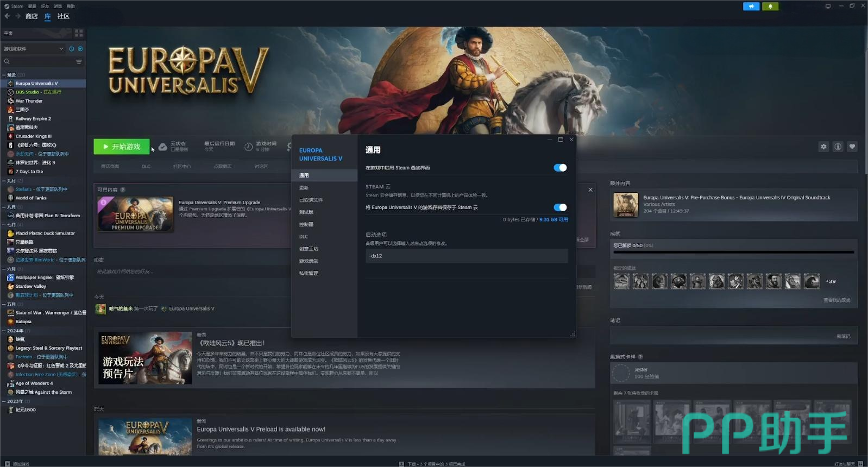Add game to favorites with heart icon
868x467 pixels.
click(852, 147)
